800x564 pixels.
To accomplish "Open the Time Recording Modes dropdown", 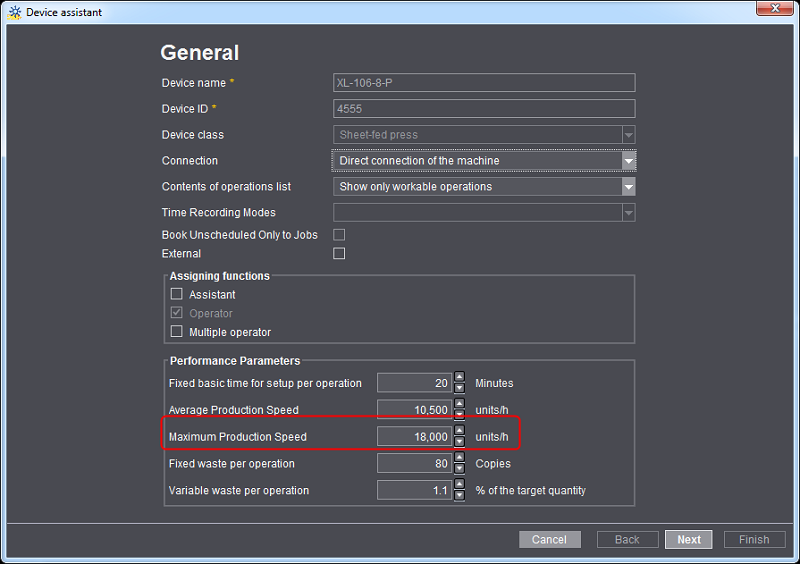I will (x=628, y=213).
